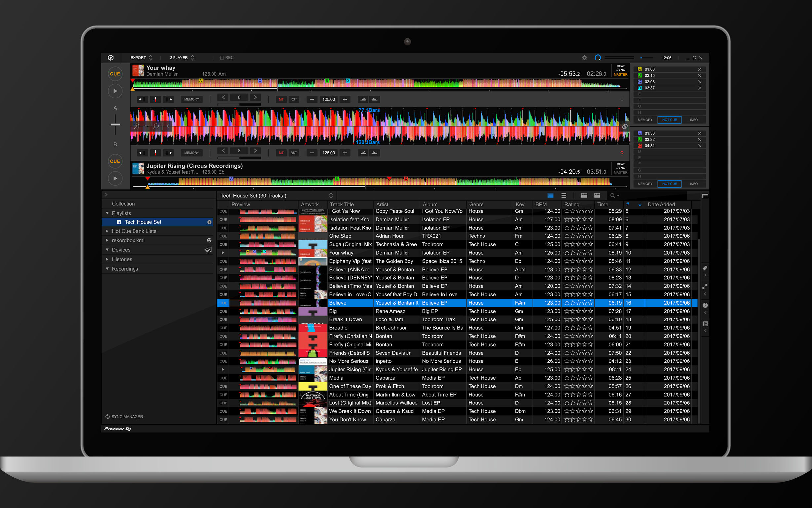The image size is (812, 508).
Task: Click the top deck MEMORY button
Action: point(191,99)
